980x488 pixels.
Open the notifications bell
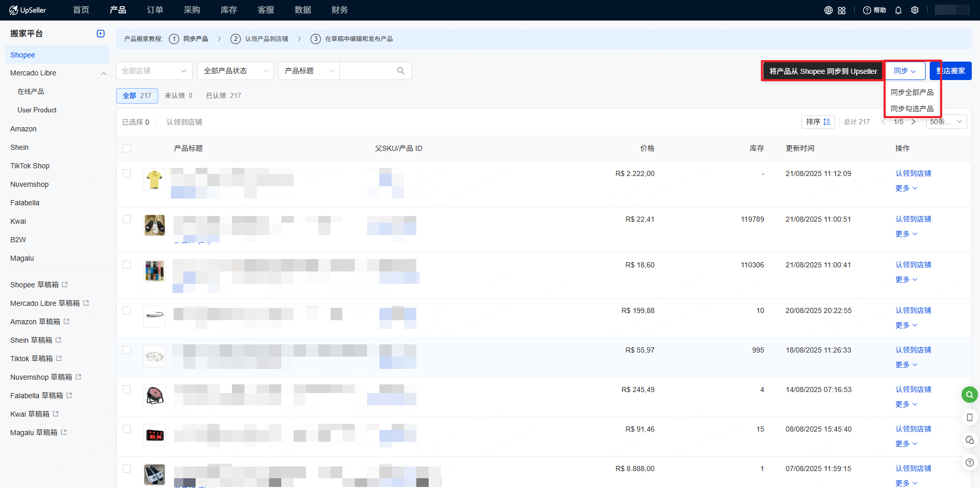click(x=898, y=10)
